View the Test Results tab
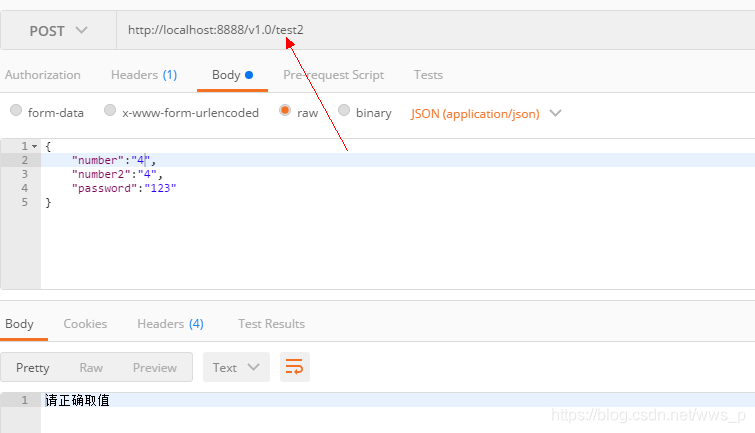755x433 pixels. tap(271, 324)
